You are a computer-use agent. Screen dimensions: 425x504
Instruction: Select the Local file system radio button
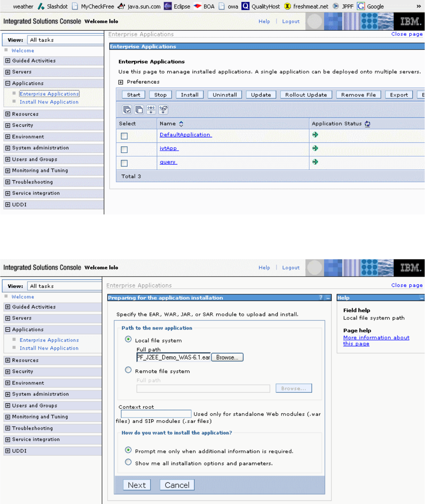(128, 339)
